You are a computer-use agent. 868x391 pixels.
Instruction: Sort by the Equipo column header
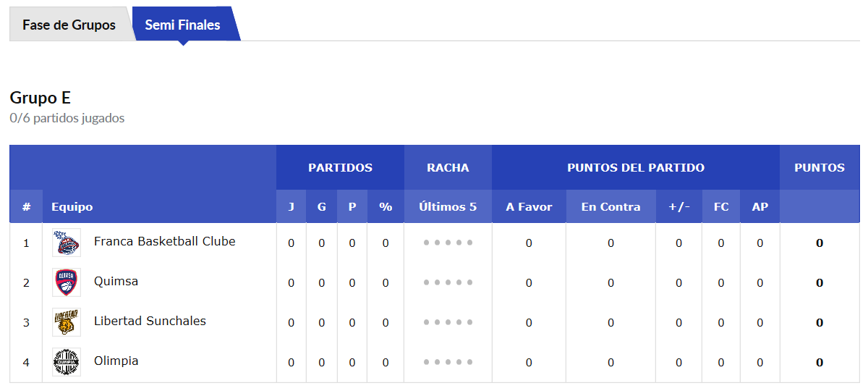coord(72,207)
